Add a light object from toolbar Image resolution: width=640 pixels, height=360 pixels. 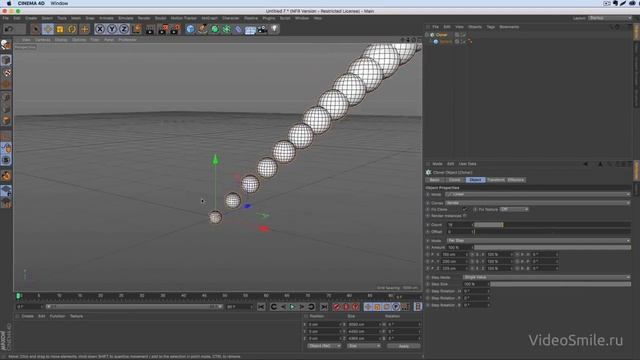(274, 29)
